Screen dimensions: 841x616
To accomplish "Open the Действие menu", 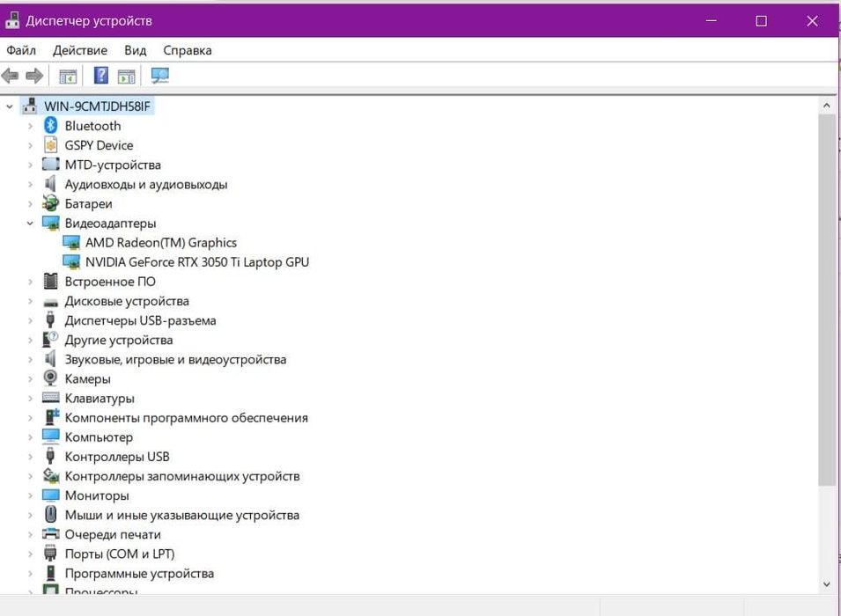I will pyautogui.click(x=80, y=50).
